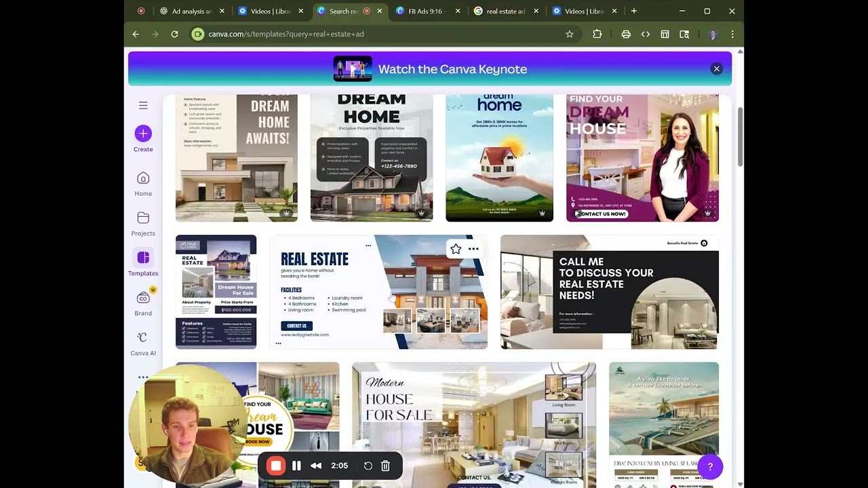
Task: Open luxury living terrace view template
Action: tap(664, 425)
